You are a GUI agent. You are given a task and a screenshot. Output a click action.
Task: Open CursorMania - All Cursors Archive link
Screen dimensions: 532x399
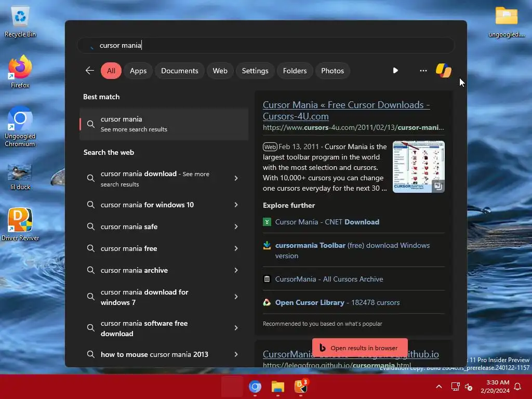click(x=329, y=279)
